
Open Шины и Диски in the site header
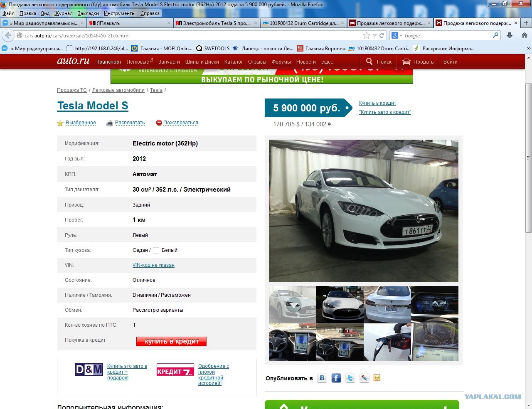tap(202, 62)
